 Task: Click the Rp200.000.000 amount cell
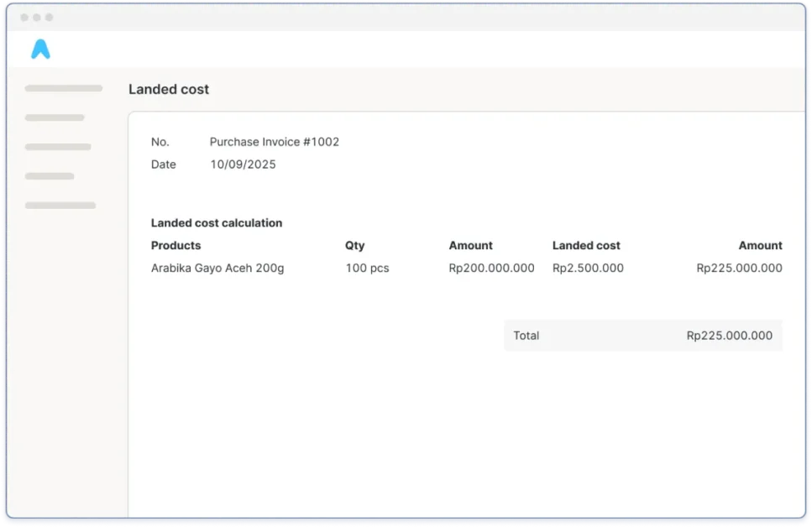[491, 269]
